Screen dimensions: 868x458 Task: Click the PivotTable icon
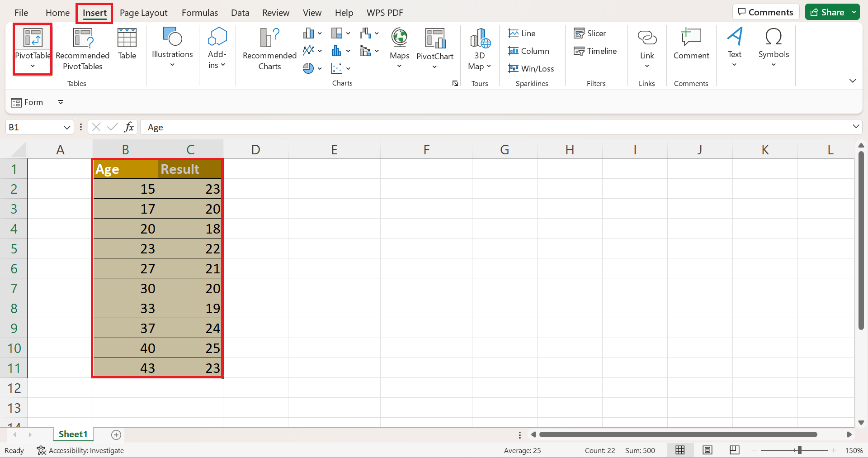[x=33, y=38]
